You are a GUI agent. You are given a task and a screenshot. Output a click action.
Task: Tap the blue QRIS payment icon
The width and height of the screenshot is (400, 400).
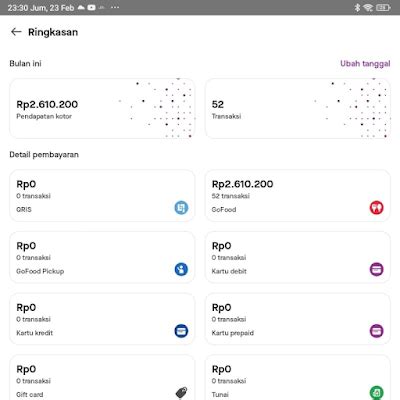[x=181, y=208]
